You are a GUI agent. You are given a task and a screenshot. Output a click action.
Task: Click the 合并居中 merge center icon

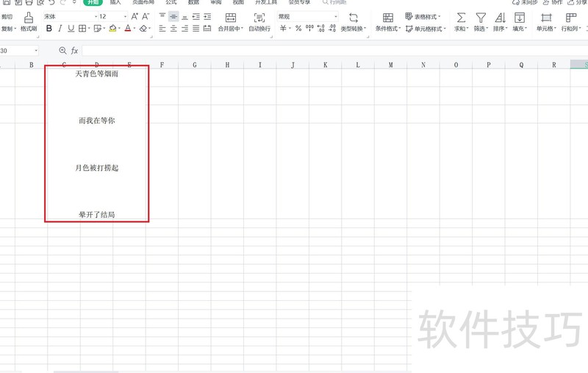(x=231, y=18)
